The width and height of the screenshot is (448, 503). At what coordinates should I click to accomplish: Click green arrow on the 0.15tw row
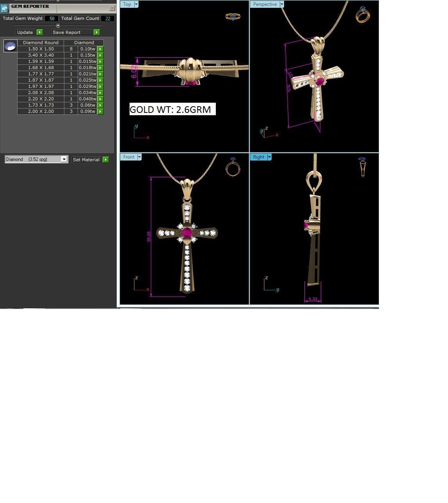tap(100, 55)
